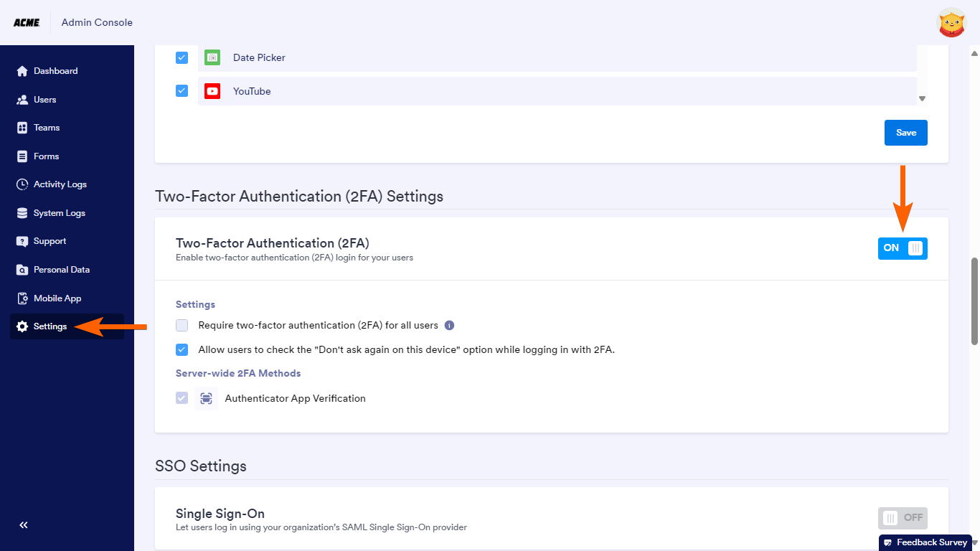Open Personal Data menu item
The height and width of the screenshot is (551, 980).
tap(61, 270)
